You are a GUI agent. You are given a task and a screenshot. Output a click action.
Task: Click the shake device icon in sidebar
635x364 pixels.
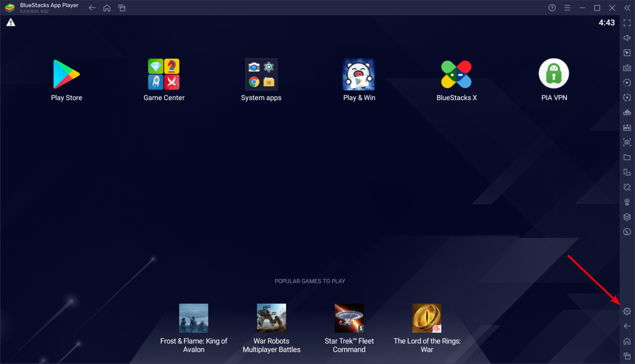point(627,187)
